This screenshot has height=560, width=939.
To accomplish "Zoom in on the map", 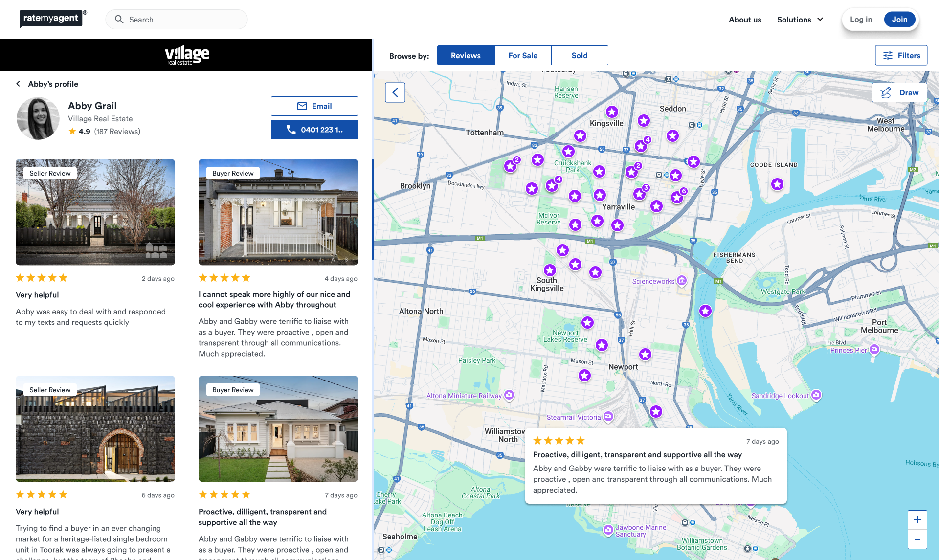I will coord(917,520).
